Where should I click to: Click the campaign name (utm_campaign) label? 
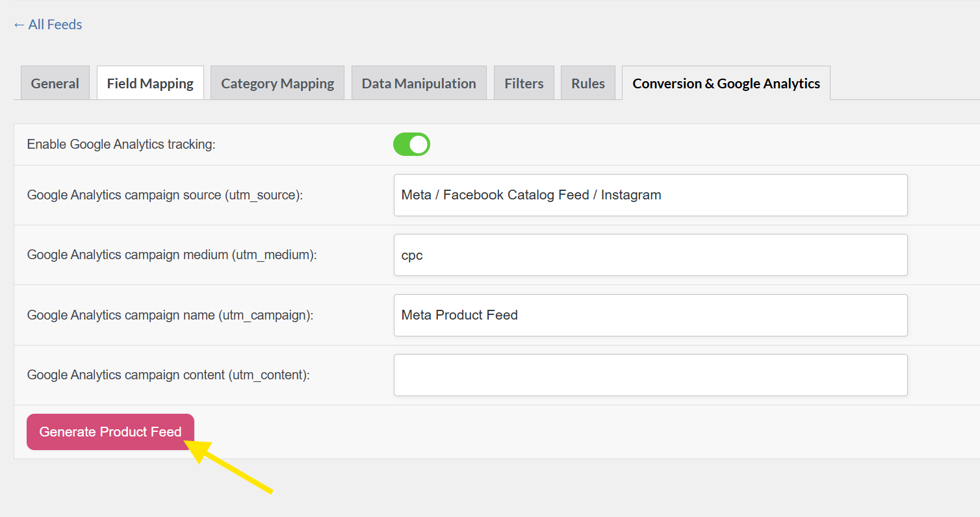click(x=170, y=315)
